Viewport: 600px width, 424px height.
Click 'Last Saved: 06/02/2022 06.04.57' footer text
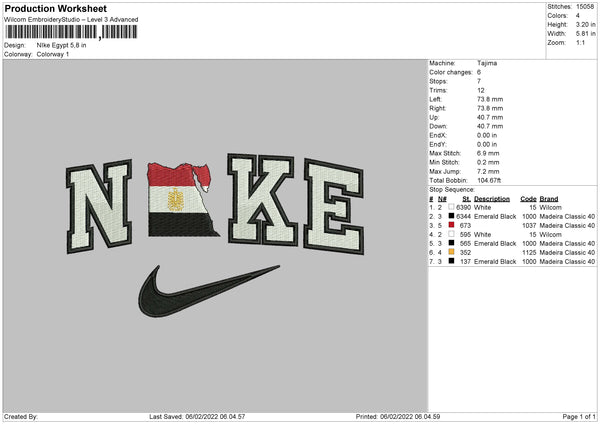[x=197, y=416]
